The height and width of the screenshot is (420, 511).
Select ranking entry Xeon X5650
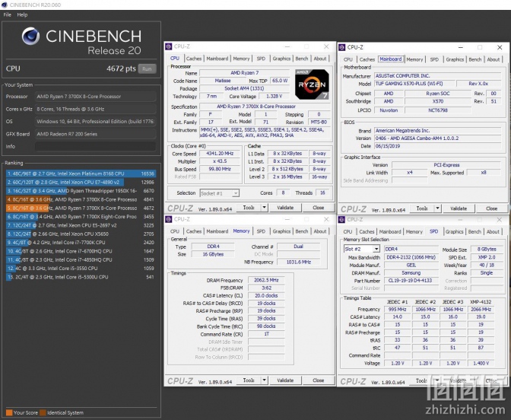point(81,234)
